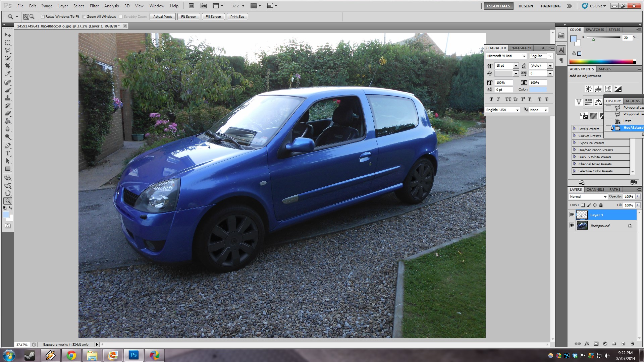Click the Fit Screen button
Image resolution: width=644 pixels, height=362 pixels.
pyautogui.click(x=189, y=17)
